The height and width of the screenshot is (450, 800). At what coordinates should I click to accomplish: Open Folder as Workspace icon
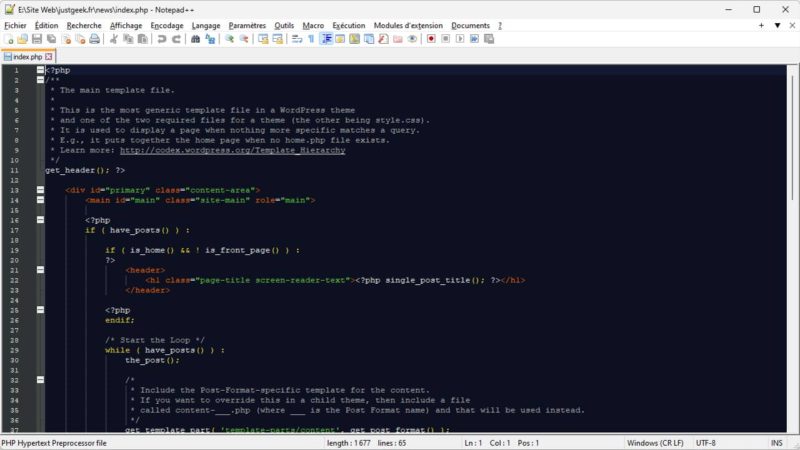397,39
